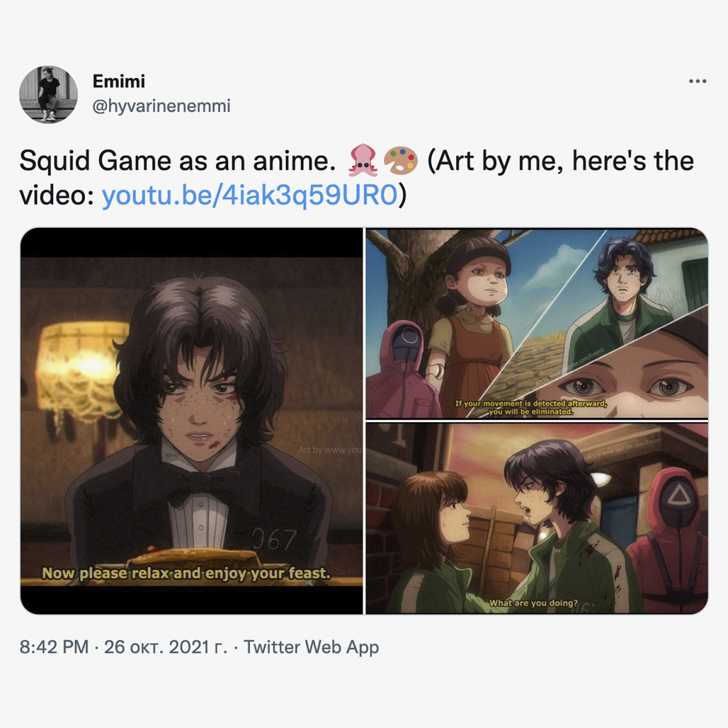Click Emimi's round profile avatar

tap(49, 95)
